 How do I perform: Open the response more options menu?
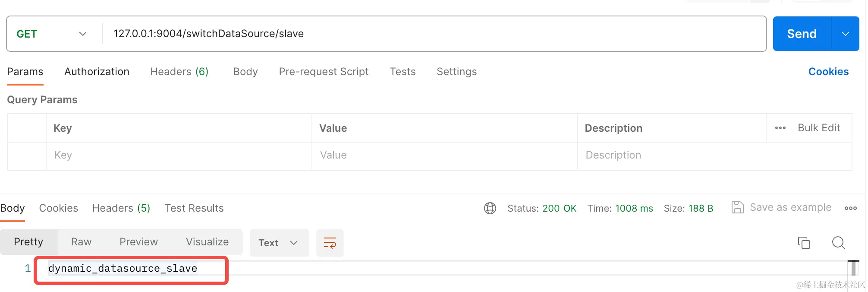point(850,208)
